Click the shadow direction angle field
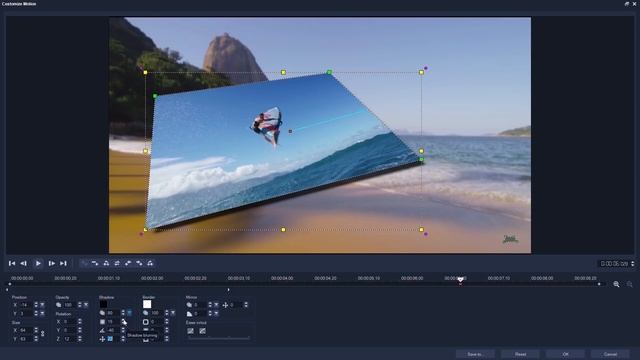The image size is (640, 360). (x=113, y=330)
